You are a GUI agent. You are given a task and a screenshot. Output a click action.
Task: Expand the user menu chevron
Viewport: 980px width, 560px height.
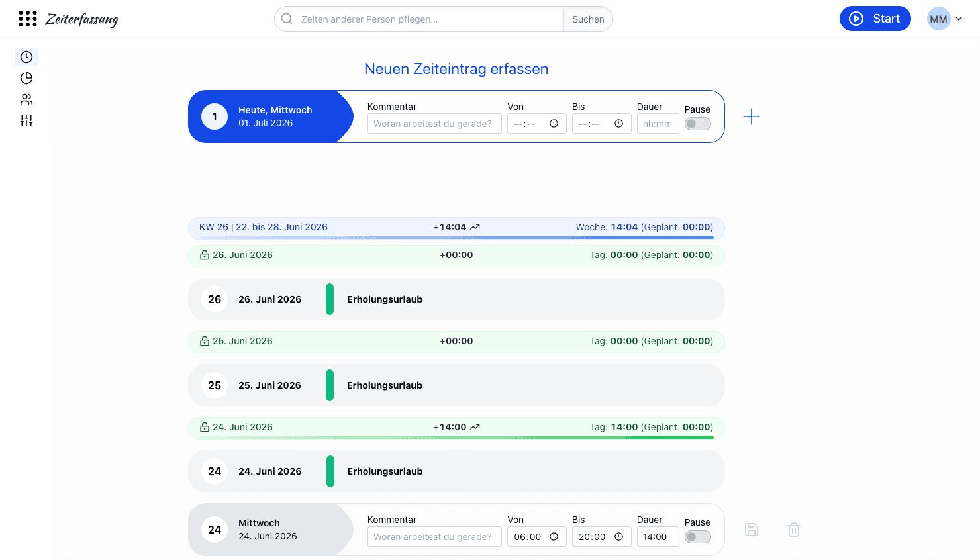tap(959, 19)
